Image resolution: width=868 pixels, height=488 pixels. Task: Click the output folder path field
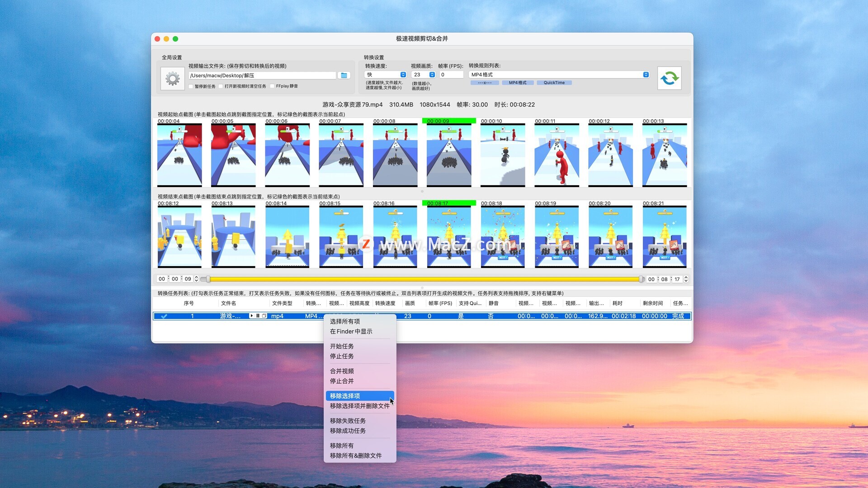pyautogui.click(x=262, y=75)
